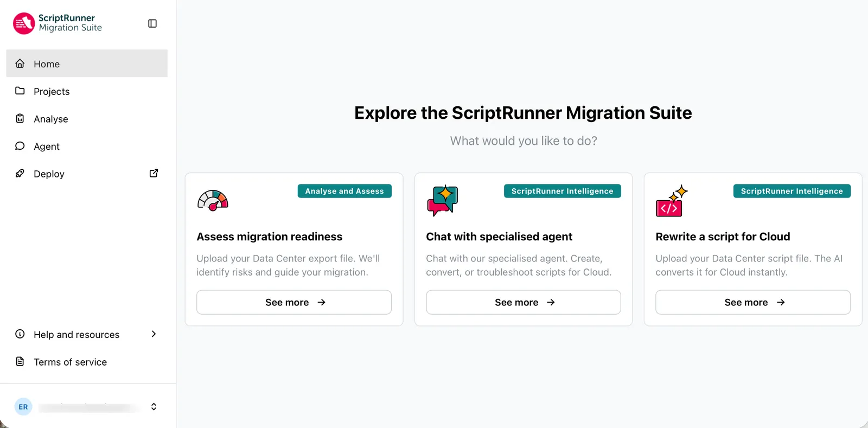The width and height of the screenshot is (868, 428).
Task: Click the What would you like to do? subtitle
Action: 524,141
